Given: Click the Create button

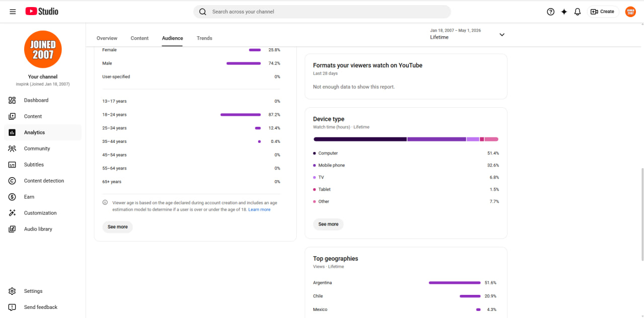Looking at the screenshot, I should 603,12.
